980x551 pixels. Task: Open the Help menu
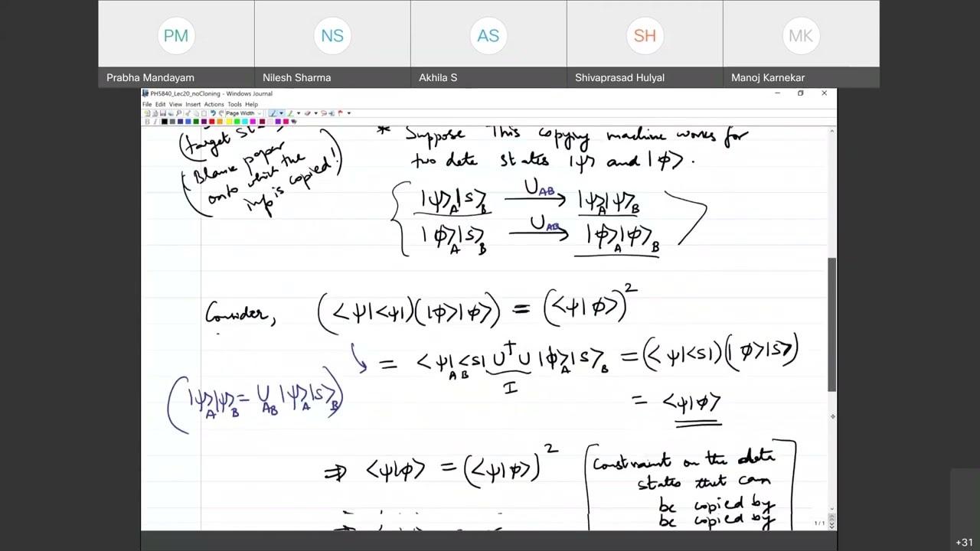pyautogui.click(x=251, y=104)
